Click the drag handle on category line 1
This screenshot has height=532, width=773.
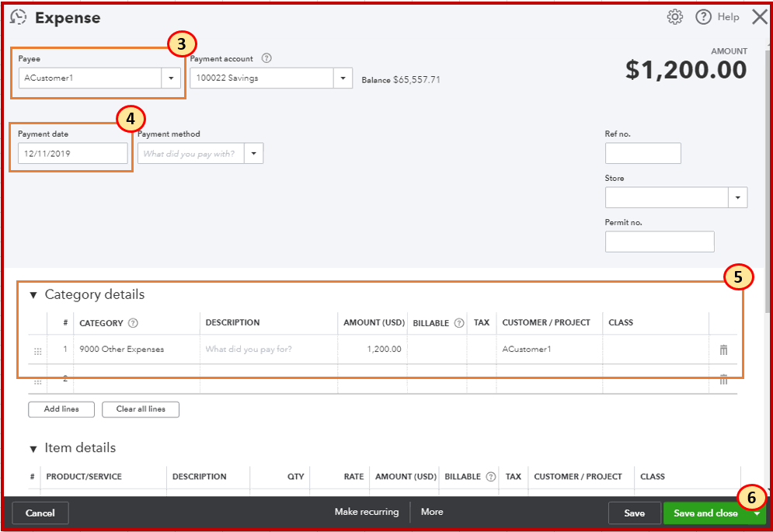37,351
